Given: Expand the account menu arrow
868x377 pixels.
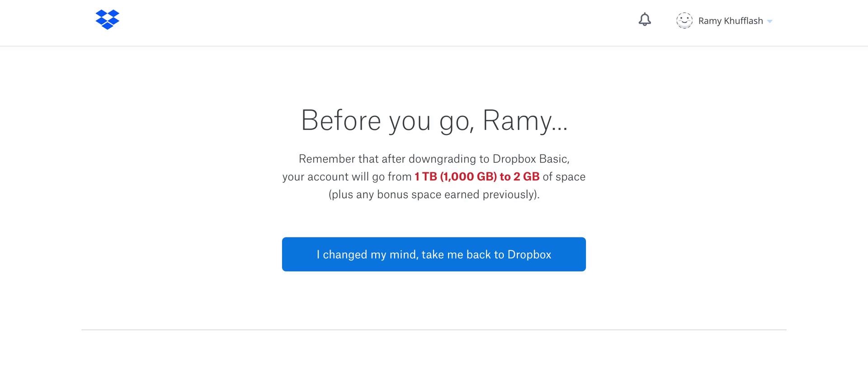Looking at the screenshot, I should 770,21.
